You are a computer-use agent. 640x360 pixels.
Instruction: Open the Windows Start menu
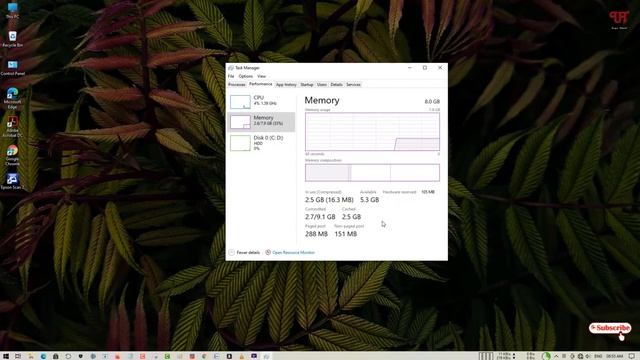6,356
